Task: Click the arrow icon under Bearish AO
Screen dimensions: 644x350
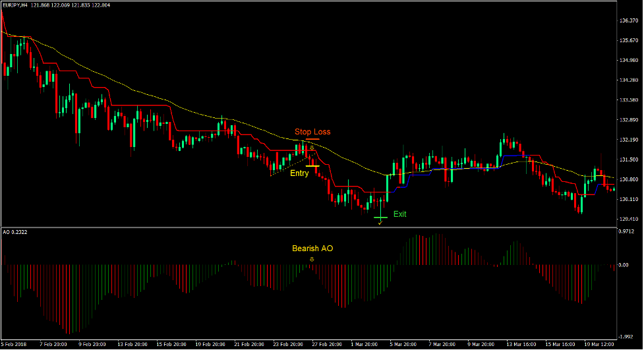Action: click(312, 259)
